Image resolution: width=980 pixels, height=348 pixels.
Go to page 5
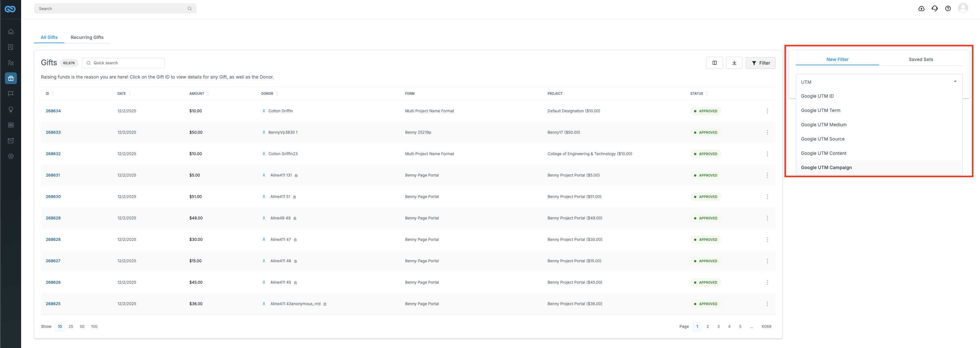740,326
